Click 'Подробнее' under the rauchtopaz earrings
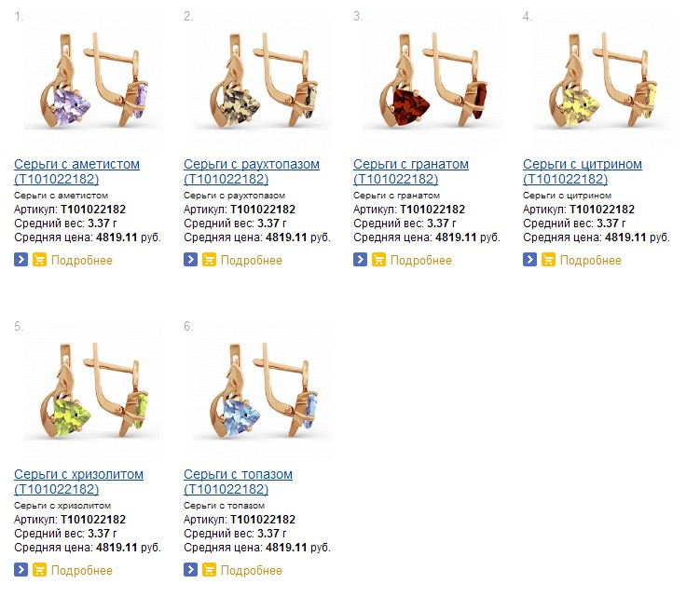 [x=251, y=260]
